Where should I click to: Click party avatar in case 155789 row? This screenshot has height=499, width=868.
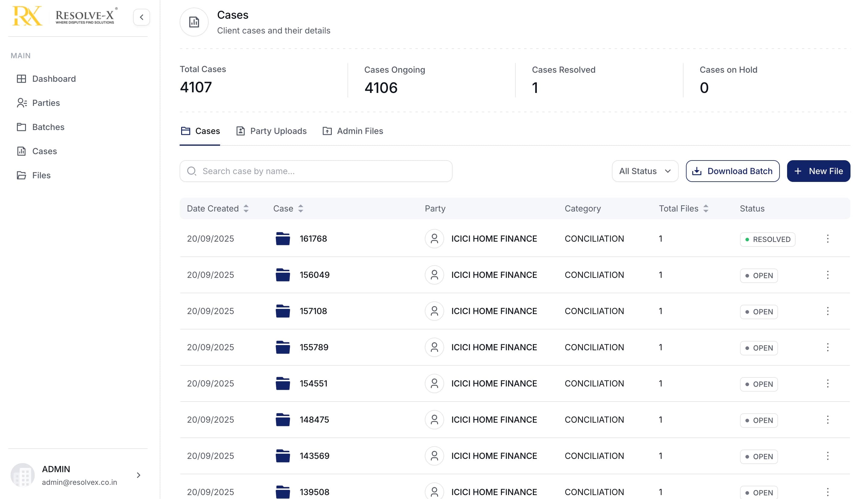(x=434, y=347)
